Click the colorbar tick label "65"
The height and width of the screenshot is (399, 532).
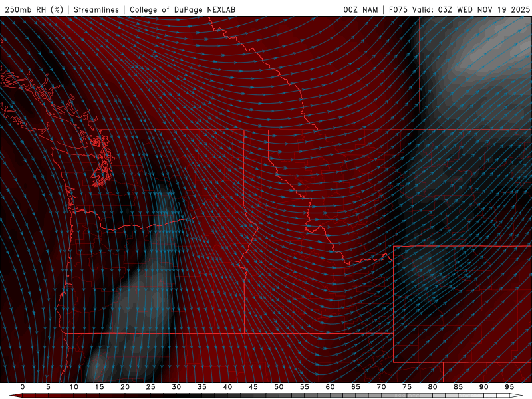[x=356, y=387]
